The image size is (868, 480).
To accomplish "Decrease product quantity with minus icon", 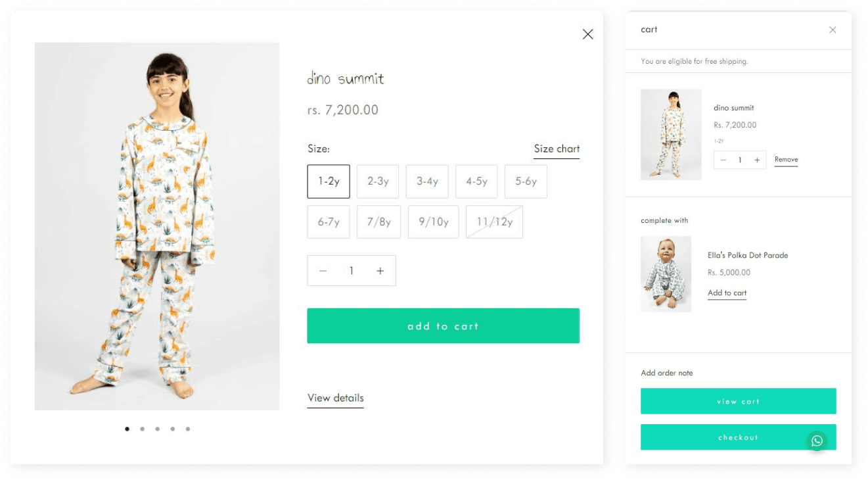I will 323,271.
